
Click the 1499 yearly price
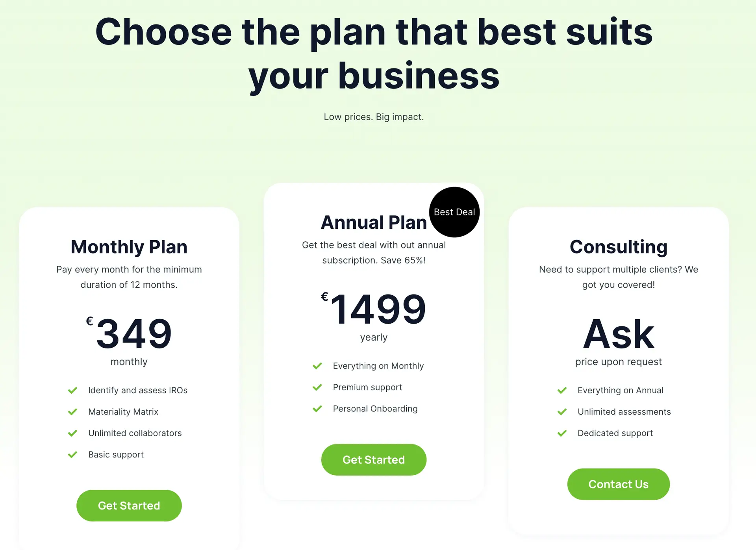[377, 310]
